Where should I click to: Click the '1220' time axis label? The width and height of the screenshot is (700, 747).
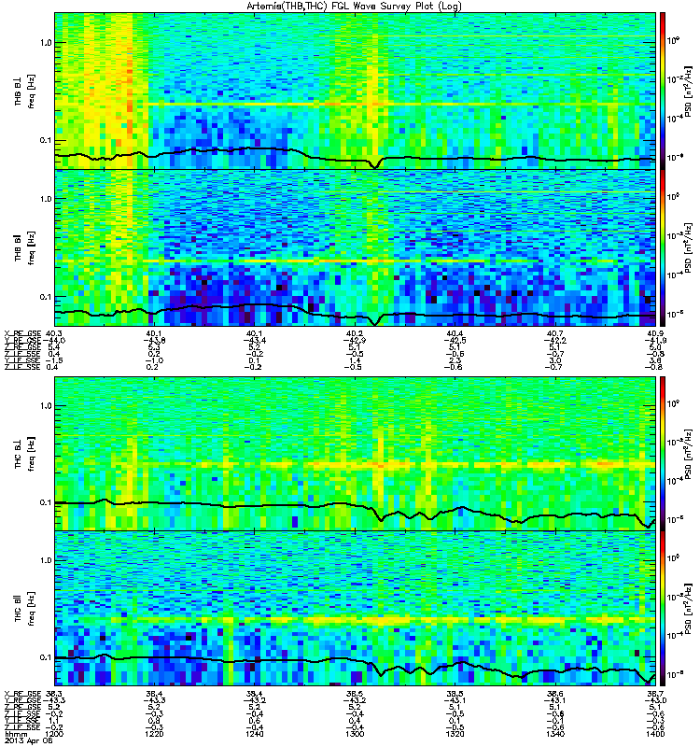pos(154,734)
